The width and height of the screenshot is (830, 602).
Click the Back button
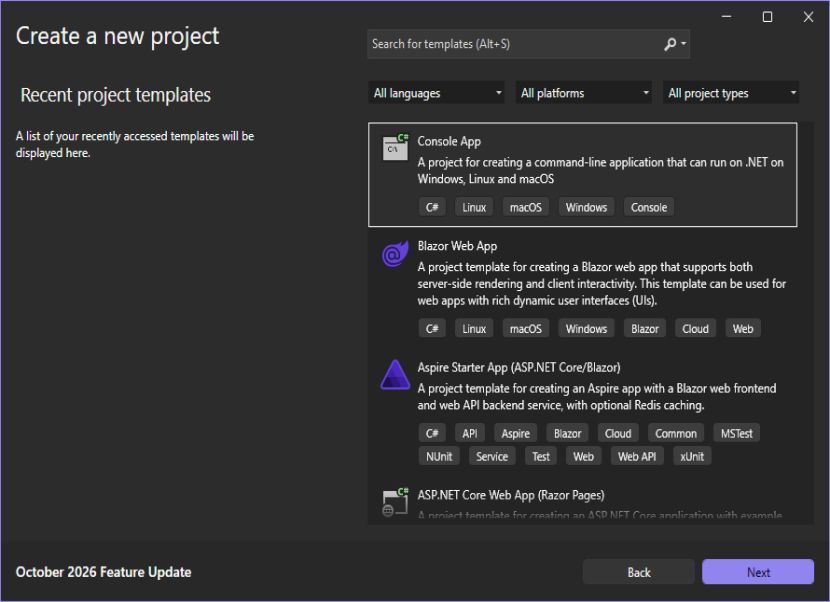pyautogui.click(x=638, y=572)
